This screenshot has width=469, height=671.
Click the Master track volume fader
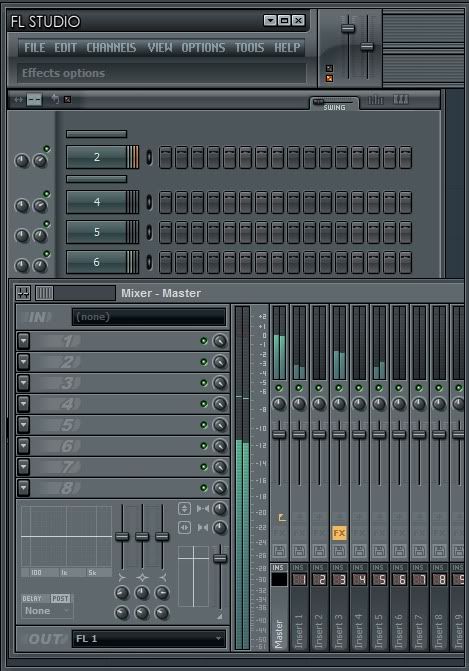(279, 434)
